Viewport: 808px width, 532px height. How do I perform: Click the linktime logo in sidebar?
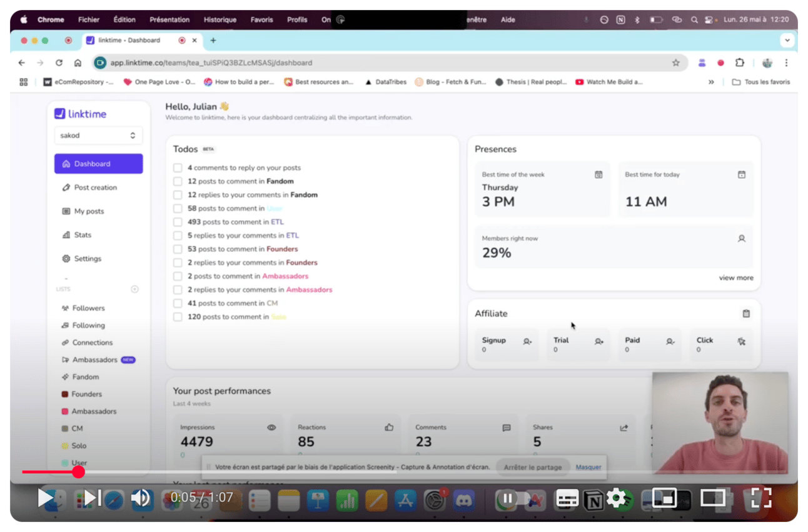[x=80, y=114]
